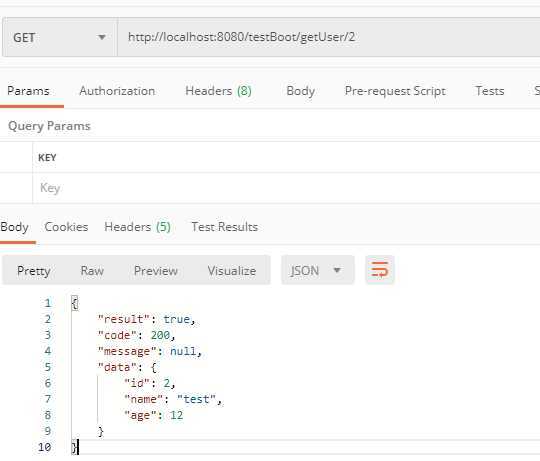Switch to the Tests tab
The image size is (540, 461).
(x=490, y=91)
